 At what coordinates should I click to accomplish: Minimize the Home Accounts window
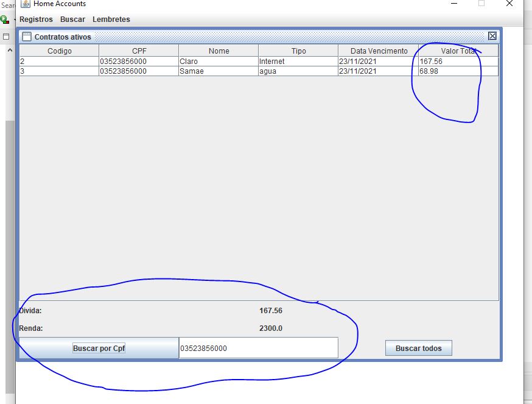(x=453, y=4)
